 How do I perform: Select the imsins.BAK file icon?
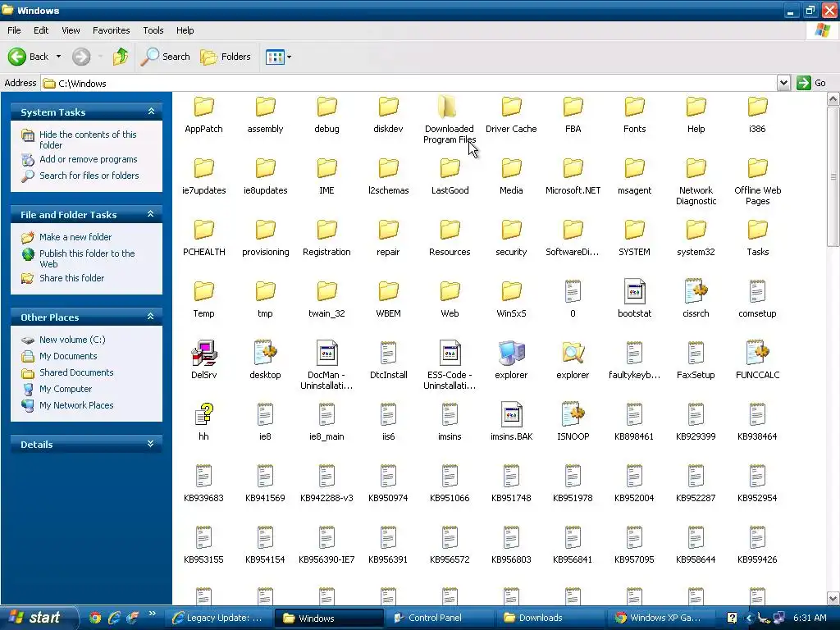pyautogui.click(x=511, y=414)
